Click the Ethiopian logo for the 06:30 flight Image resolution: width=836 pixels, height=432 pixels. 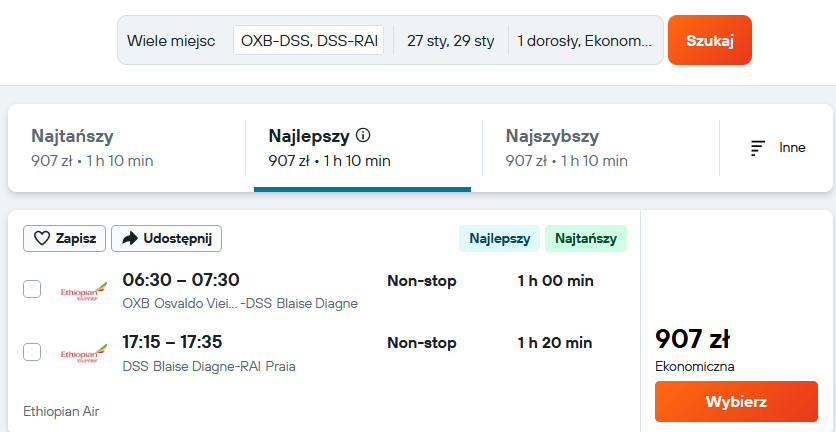pos(83,292)
